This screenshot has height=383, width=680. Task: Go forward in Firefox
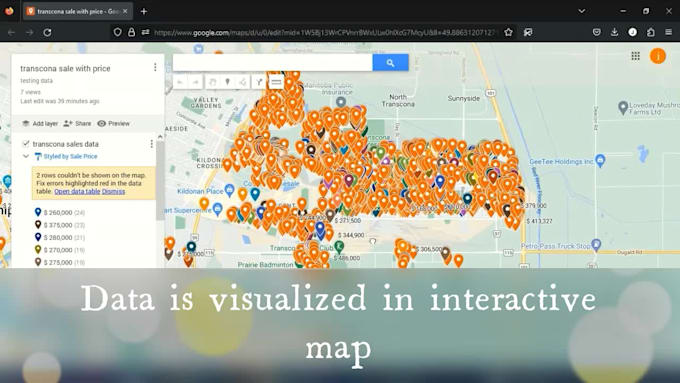(29, 32)
